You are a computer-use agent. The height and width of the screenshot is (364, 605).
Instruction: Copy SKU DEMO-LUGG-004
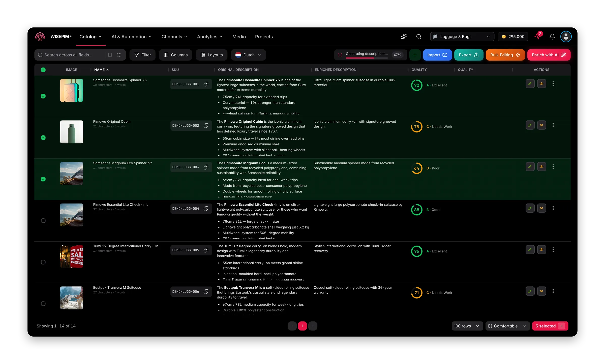coord(206,209)
